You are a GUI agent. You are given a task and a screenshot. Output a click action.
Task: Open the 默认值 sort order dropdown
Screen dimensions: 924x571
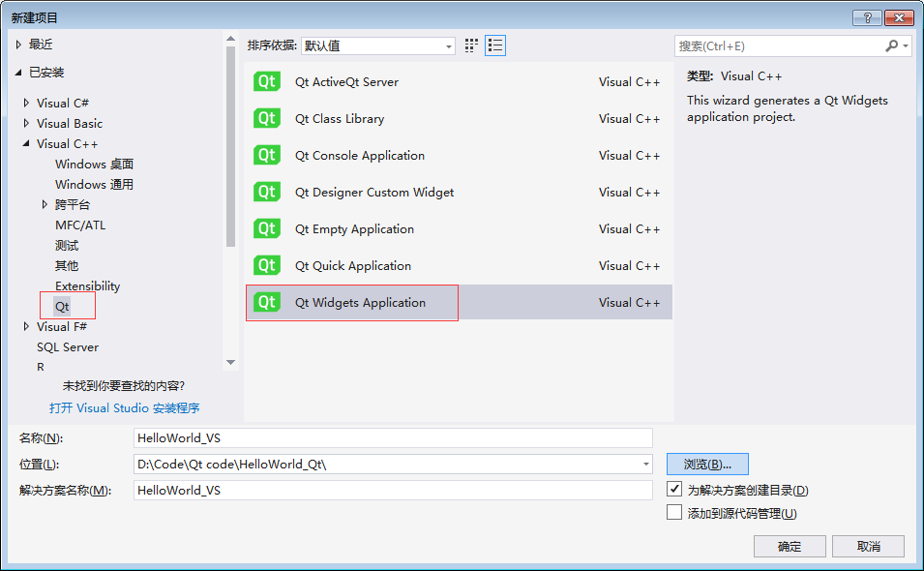(448, 45)
